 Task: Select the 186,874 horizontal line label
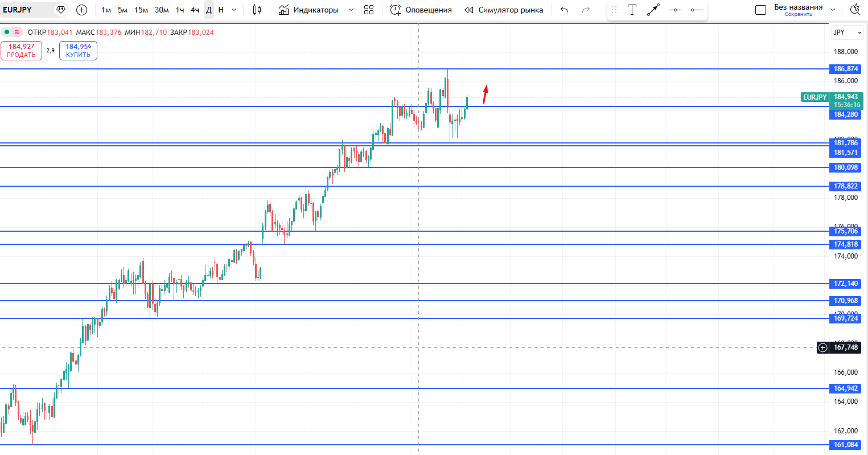click(846, 69)
